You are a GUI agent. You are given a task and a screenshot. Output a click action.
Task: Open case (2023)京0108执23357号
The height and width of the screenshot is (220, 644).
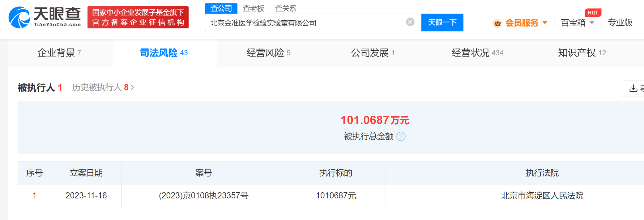(x=203, y=196)
